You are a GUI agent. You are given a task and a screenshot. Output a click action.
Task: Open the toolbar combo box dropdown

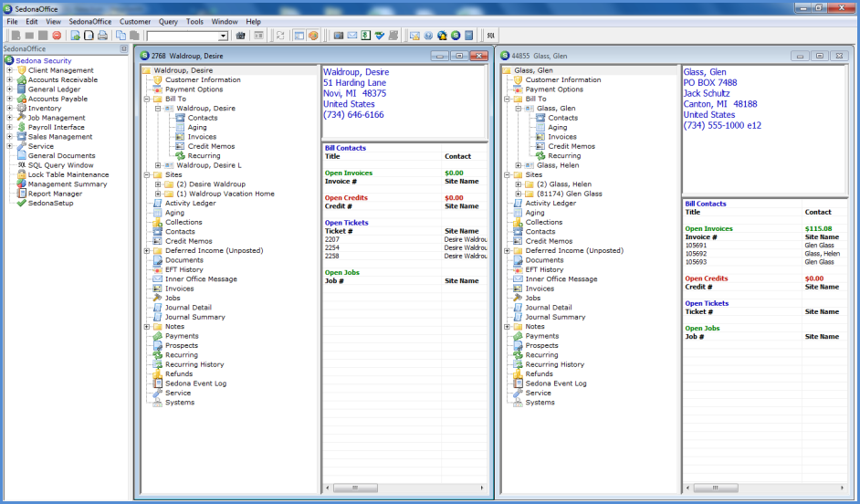(224, 36)
